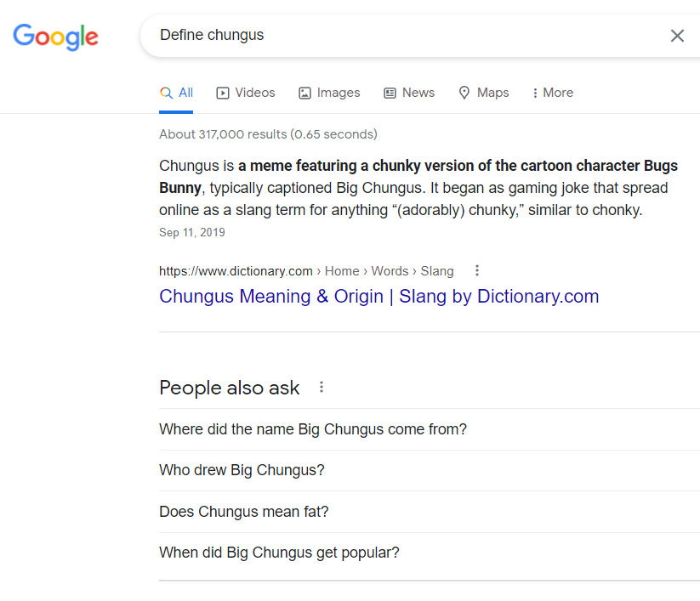Open three-dot menu next to People also ask
700x601 pixels.
coord(321,388)
